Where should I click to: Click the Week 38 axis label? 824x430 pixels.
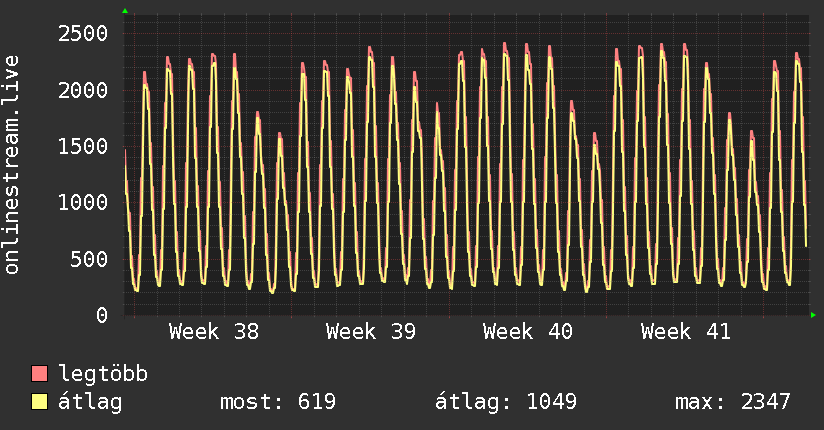click(214, 332)
